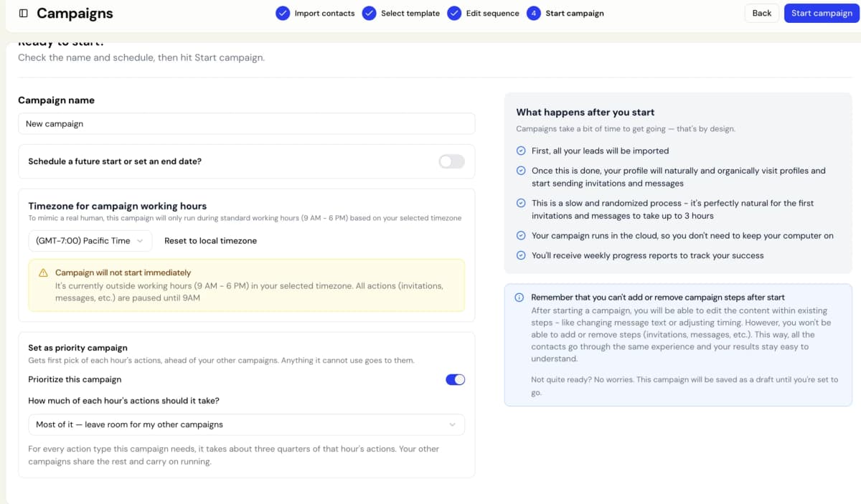Click the Campaigns page title
Image resolution: width=861 pixels, height=504 pixels.
tap(75, 13)
